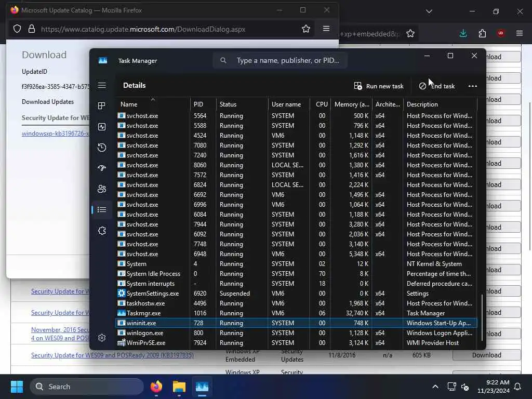Open Task Manager navigation hamburger menu

(x=102, y=85)
